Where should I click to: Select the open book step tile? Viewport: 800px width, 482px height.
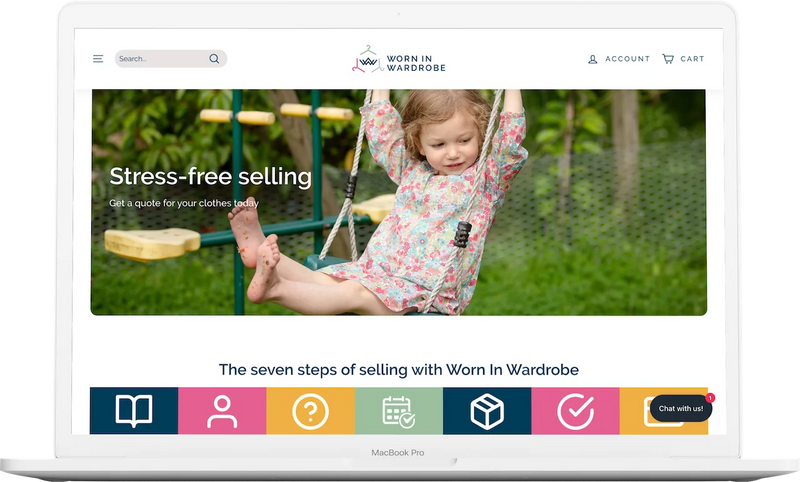pos(134,411)
